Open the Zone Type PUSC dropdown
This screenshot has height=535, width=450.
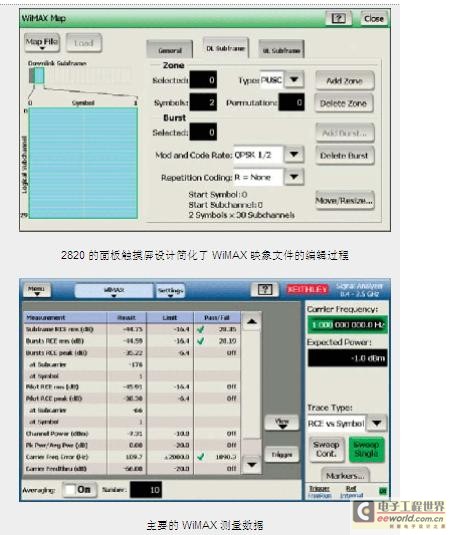(x=294, y=80)
